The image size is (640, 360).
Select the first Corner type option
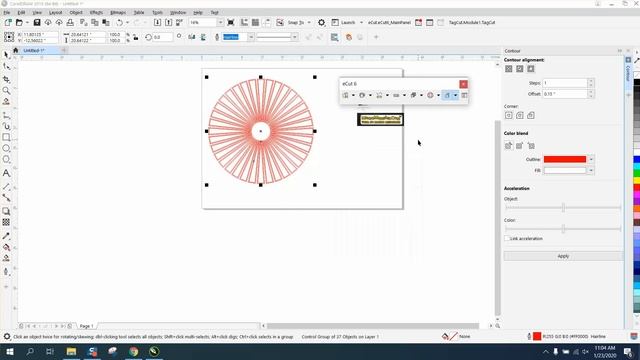click(509, 116)
